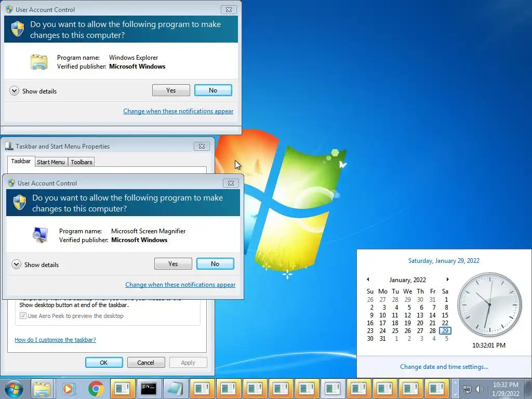The width and height of the screenshot is (532, 399).
Task: Switch to the Toolbars tab
Action: (82, 162)
